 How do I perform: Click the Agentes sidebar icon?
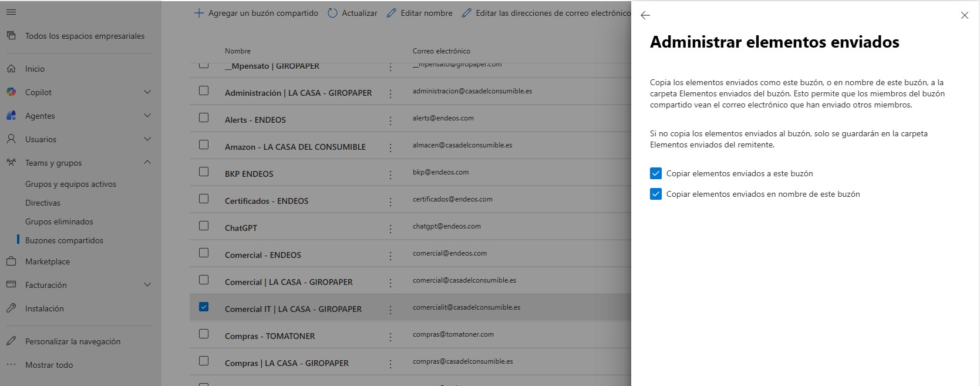pos(11,116)
